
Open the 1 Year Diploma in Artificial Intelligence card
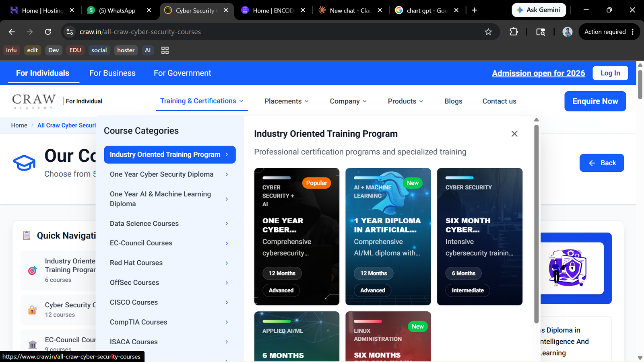pos(388,237)
